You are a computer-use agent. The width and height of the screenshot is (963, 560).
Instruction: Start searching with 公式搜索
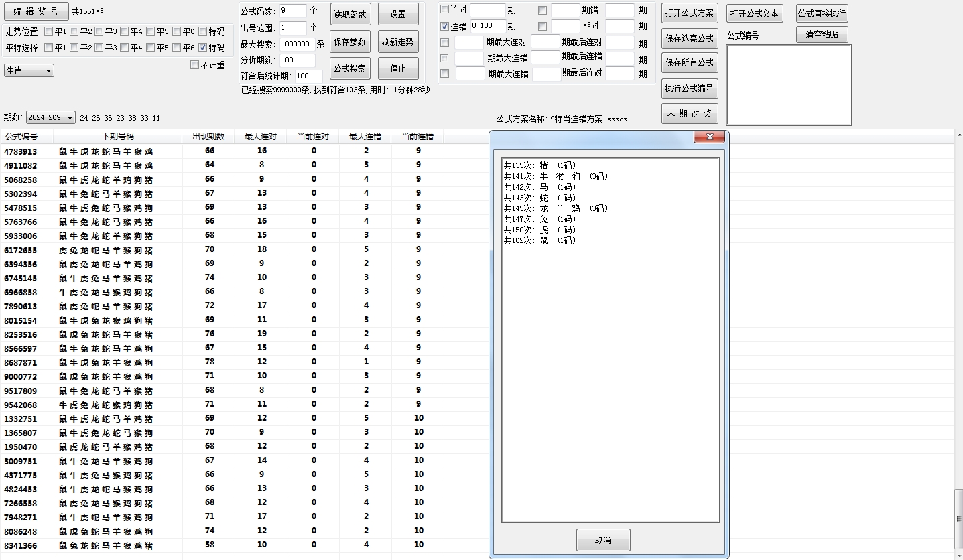pos(350,67)
